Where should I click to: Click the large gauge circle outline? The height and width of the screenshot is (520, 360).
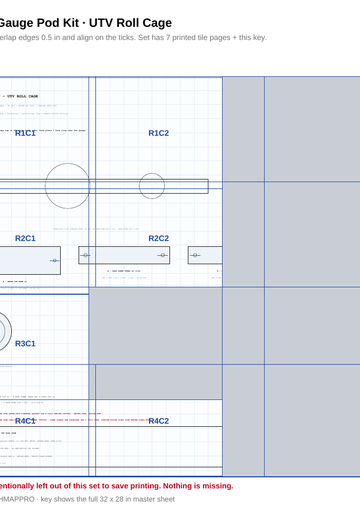click(x=68, y=186)
